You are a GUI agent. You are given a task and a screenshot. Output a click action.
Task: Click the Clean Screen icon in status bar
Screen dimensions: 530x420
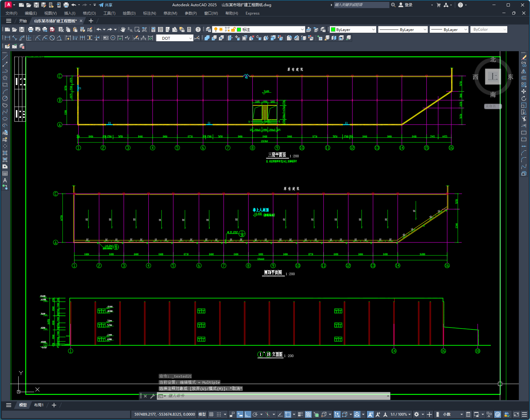point(516,414)
